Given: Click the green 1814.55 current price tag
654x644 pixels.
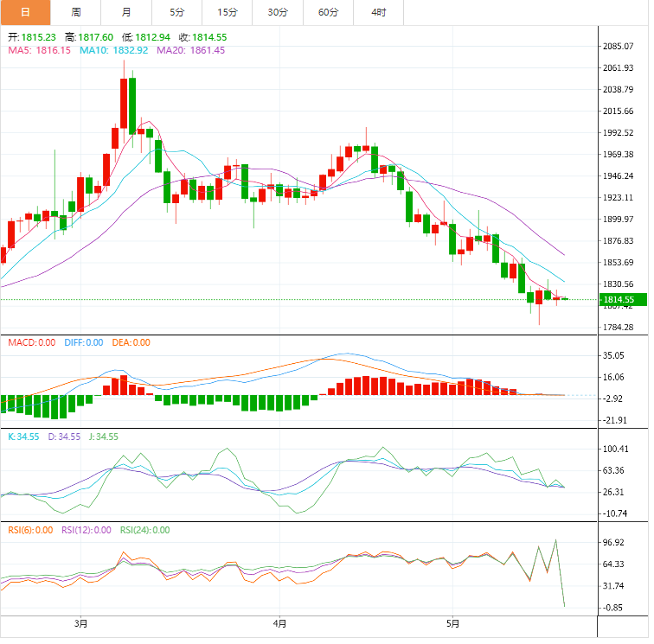Looking at the screenshot, I should point(623,300).
